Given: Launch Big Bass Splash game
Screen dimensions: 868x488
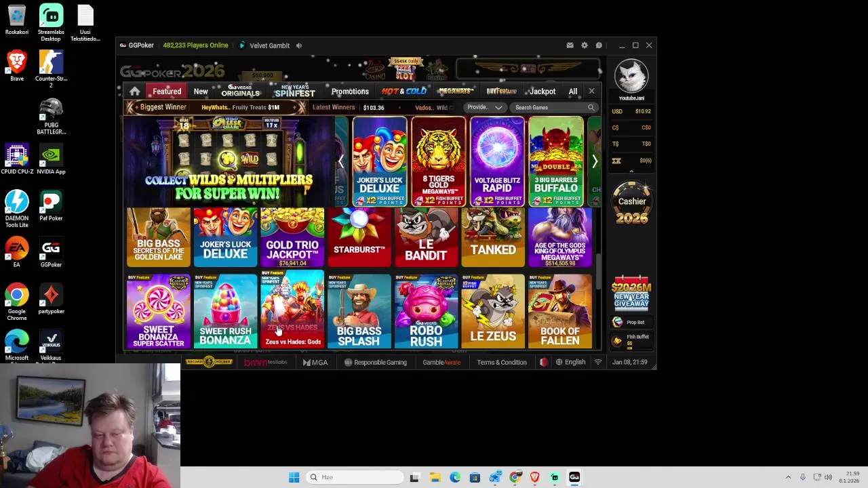Looking at the screenshot, I should [359, 311].
